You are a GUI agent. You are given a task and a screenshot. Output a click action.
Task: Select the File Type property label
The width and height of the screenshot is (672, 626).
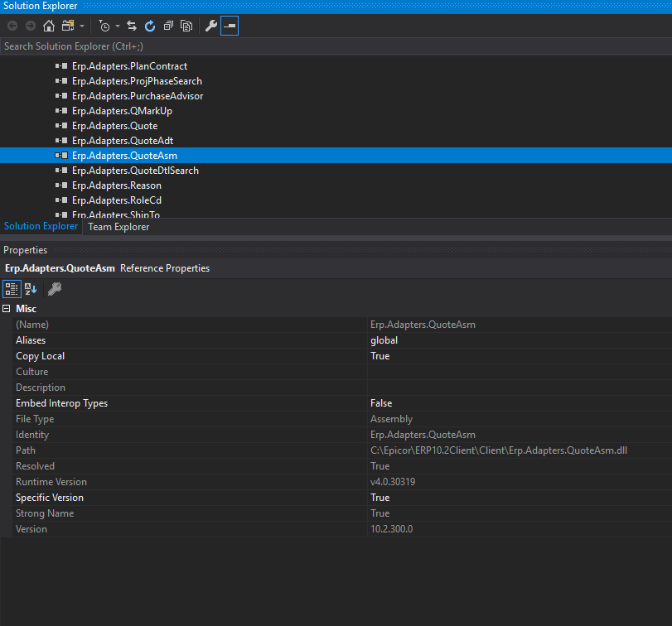click(x=35, y=419)
